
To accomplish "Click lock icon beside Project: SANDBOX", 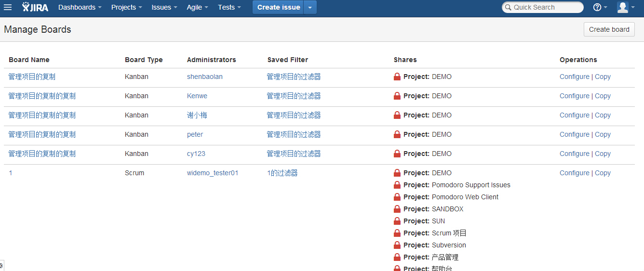I will click(397, 209).
